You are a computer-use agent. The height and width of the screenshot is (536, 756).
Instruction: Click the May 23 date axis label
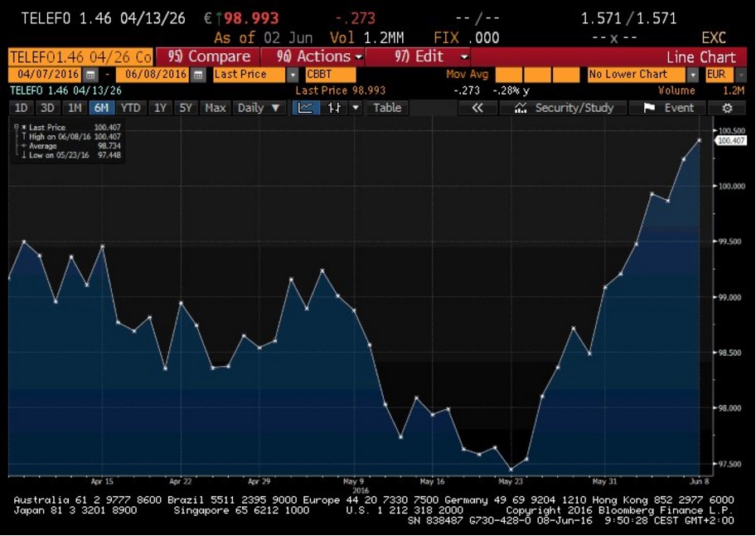510,481
